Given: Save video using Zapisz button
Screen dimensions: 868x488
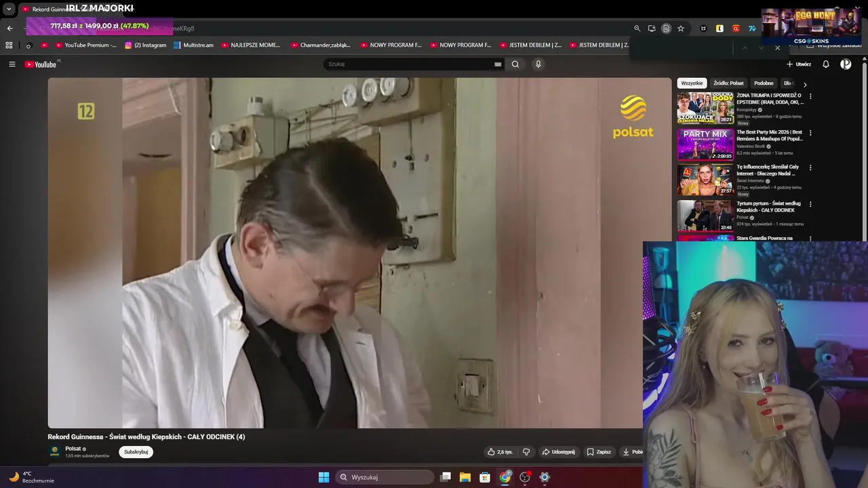Looking at the screenshot, I should (599, 452).
